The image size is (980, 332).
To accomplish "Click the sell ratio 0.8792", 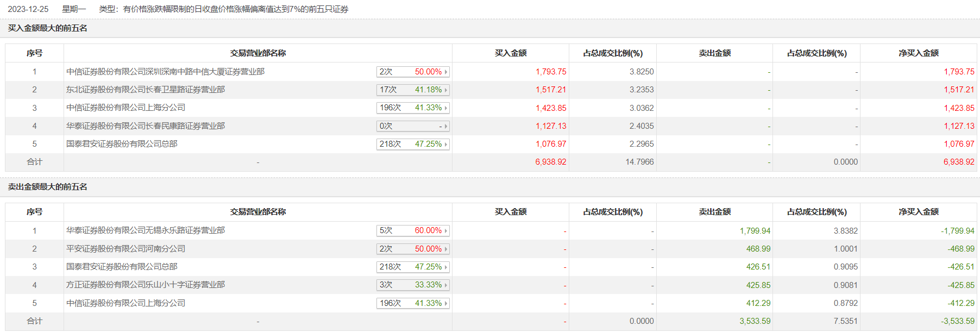I will click(x=846, y=303).
